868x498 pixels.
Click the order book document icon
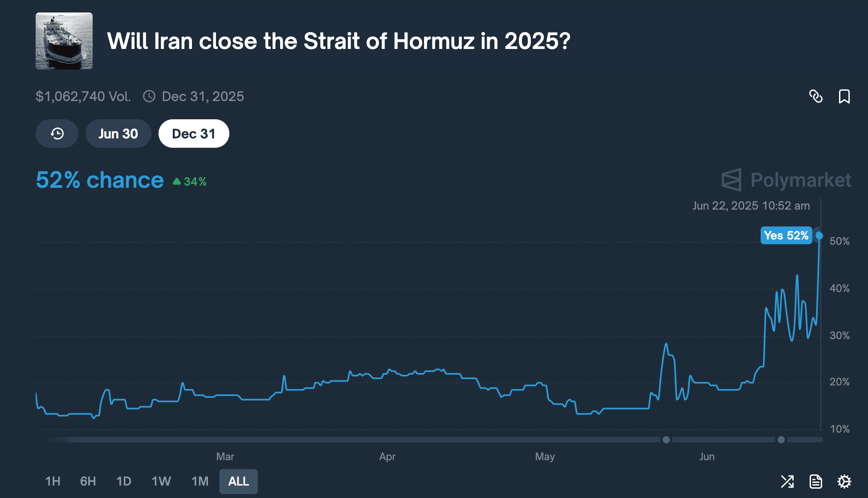point(816,481)
